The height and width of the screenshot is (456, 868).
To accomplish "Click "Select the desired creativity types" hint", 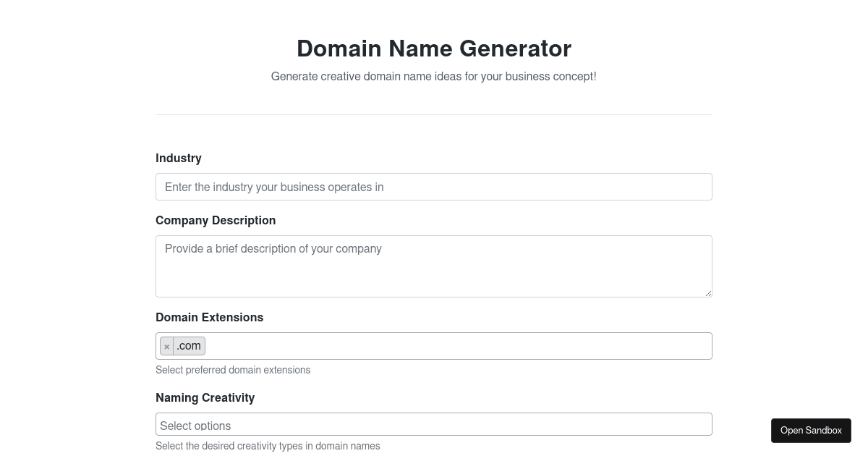I will tap(268, 446).
